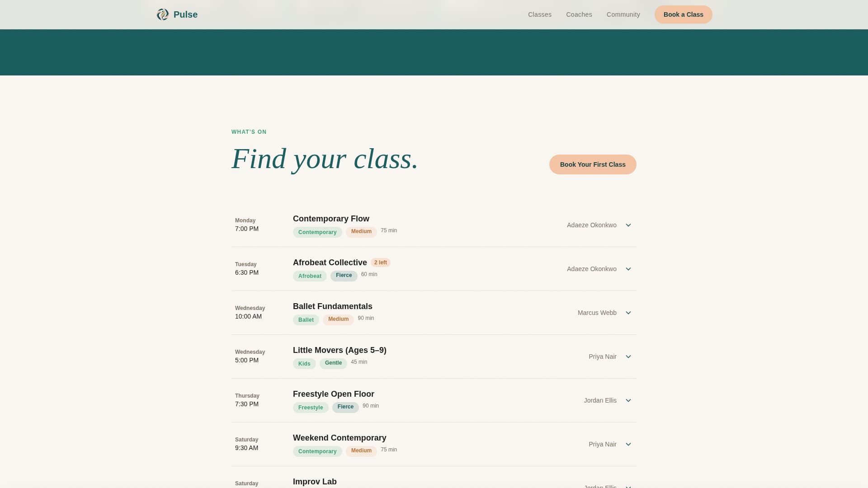
Task: Click the Fierce tag on Freestyle Open Floor
Action: click(x=345, y=407)
